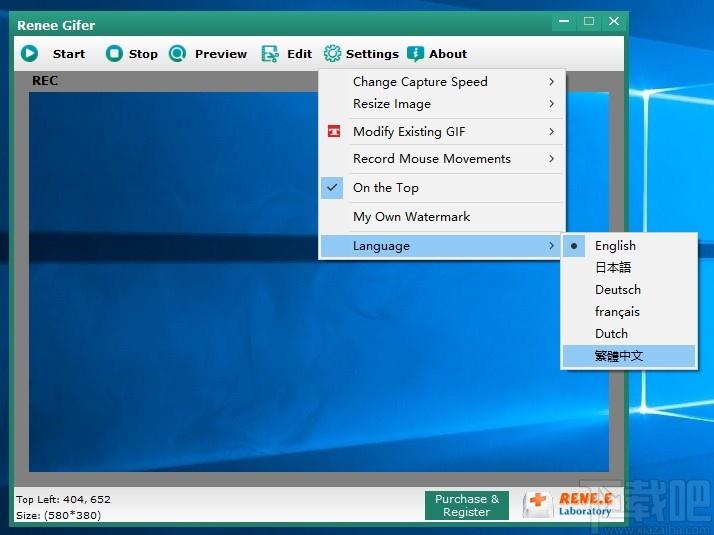714x535 pixels.
Task: Click the Top Left: 404, 652 text
Action: (x=63, y=499)
